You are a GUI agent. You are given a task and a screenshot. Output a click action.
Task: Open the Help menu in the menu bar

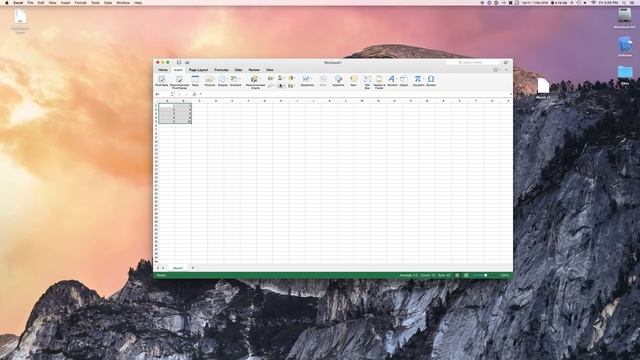point(138,2)
